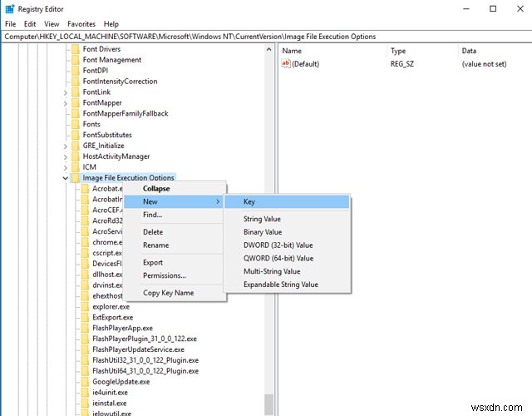Select the FontLink key label
The image size is (532, 416).
point(96,92)
